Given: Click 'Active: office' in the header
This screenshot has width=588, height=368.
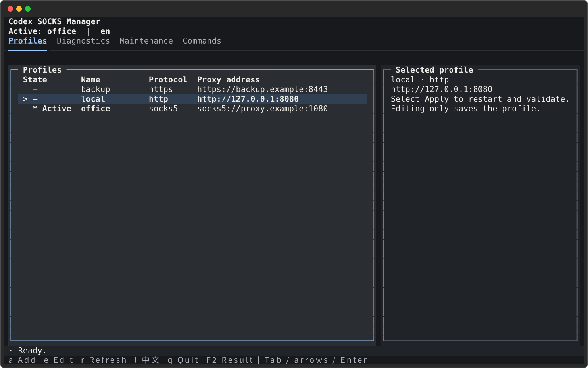Looking at the screenshot, I should click(42, 31).
